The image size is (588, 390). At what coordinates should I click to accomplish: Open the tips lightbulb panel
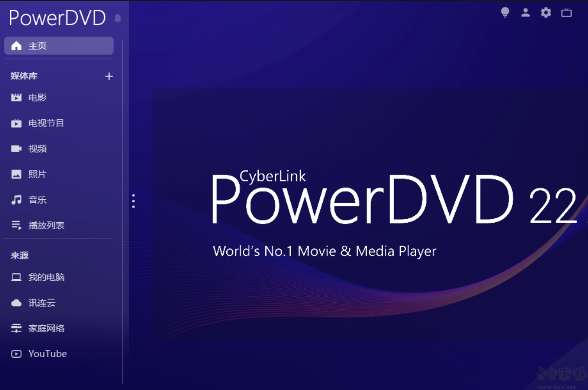pos(505,13)
